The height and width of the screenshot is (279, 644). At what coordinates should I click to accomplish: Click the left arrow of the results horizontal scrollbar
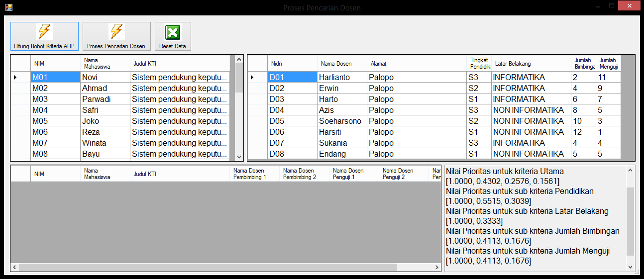click(14, 268)
